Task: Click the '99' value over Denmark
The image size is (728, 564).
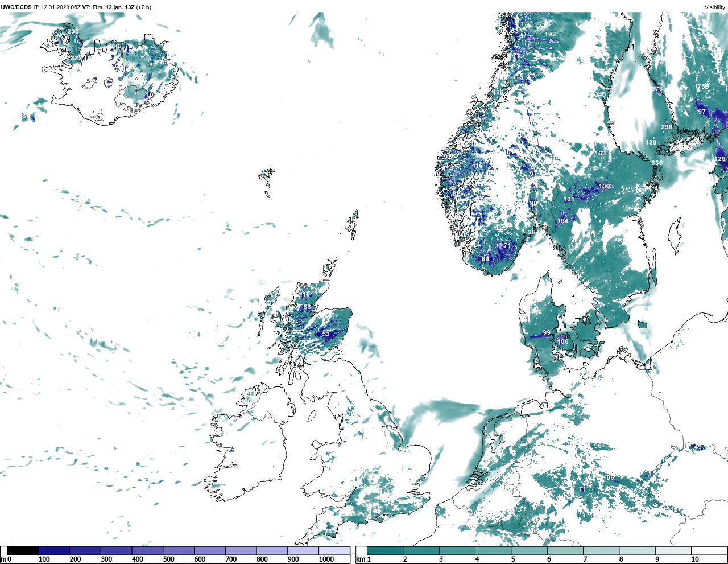Action: tap(547, 333)
